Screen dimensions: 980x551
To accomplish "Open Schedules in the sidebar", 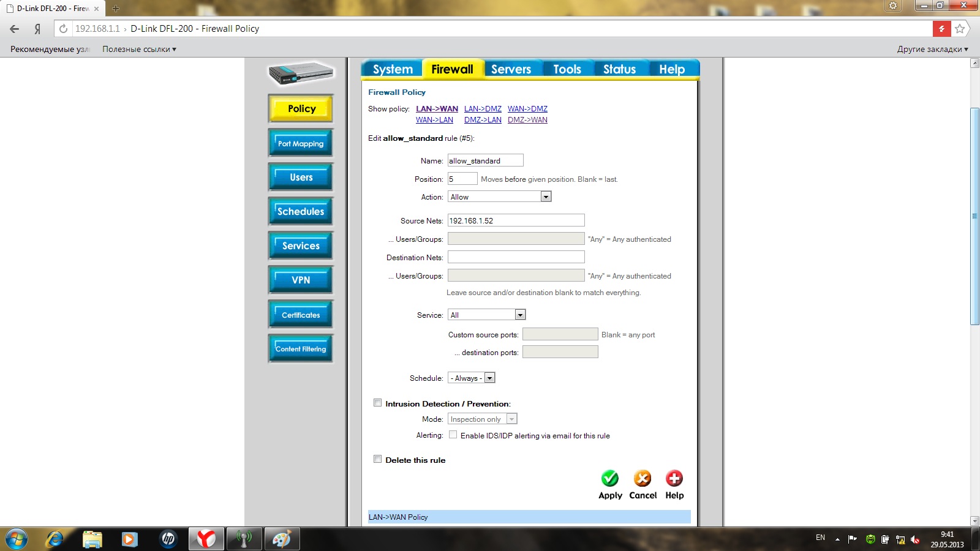I will 301,212.
